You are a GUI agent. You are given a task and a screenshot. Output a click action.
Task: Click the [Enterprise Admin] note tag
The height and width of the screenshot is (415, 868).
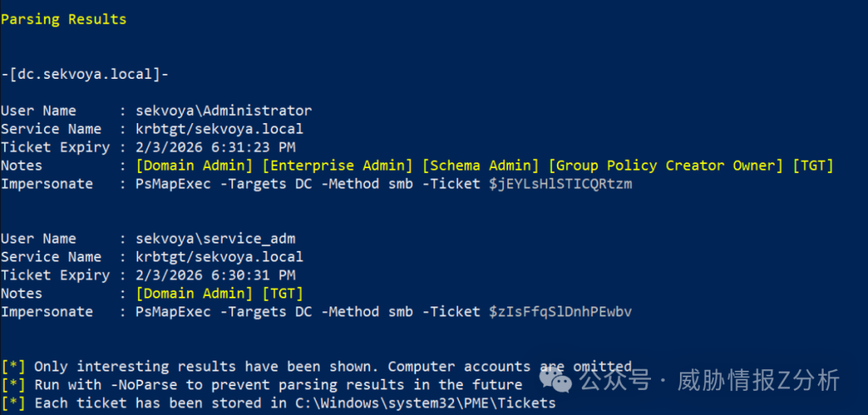coord(337,166)
